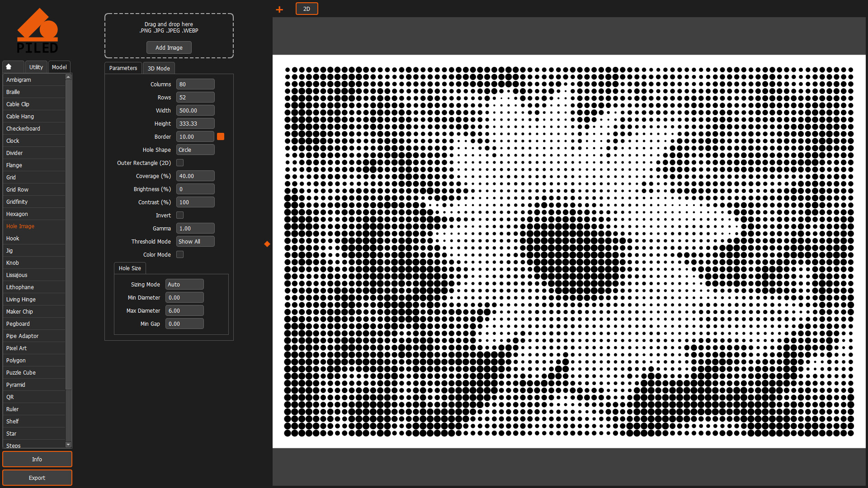
Task: Select the Pegboard model
Action: pyautogui.click(x=18, y=324)
